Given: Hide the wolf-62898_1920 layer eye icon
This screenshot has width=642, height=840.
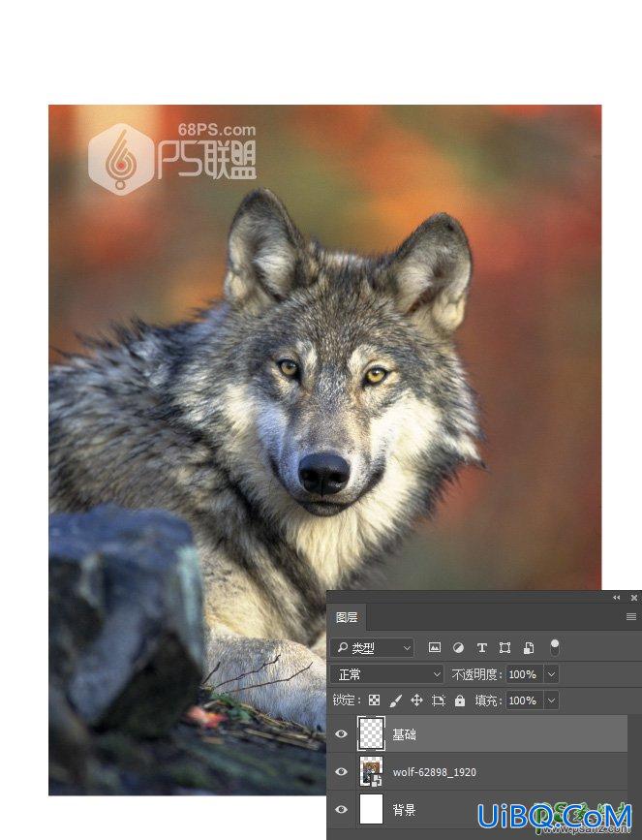Looking at the screenshot, I should point(341,771).
